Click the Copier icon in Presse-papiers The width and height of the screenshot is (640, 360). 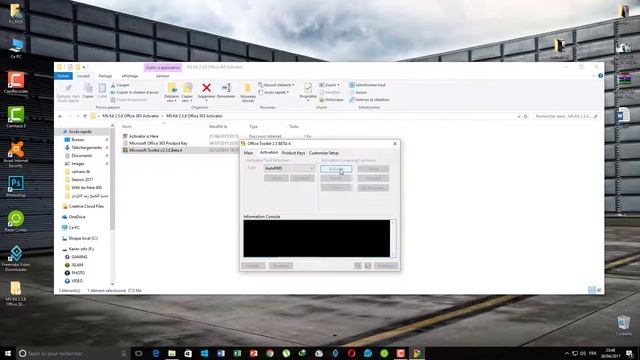coord(88,88)
